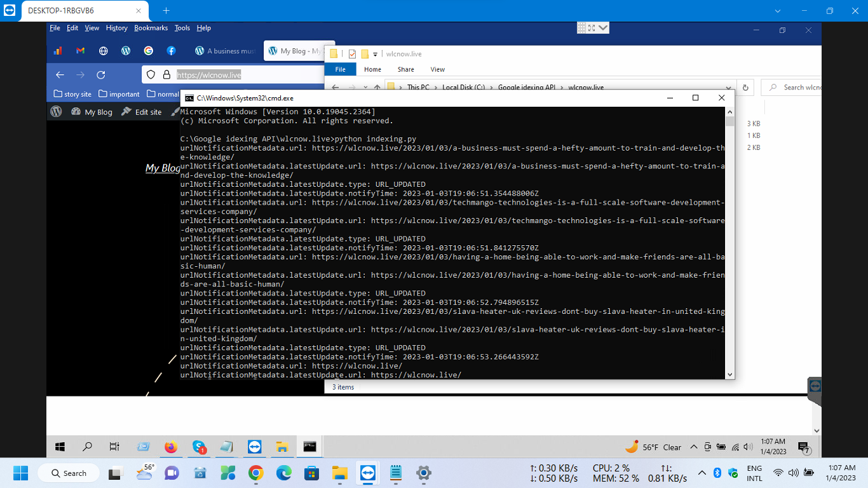Open Skype in the remote taskbar
868x488 pixels.
tap(198, 447)
